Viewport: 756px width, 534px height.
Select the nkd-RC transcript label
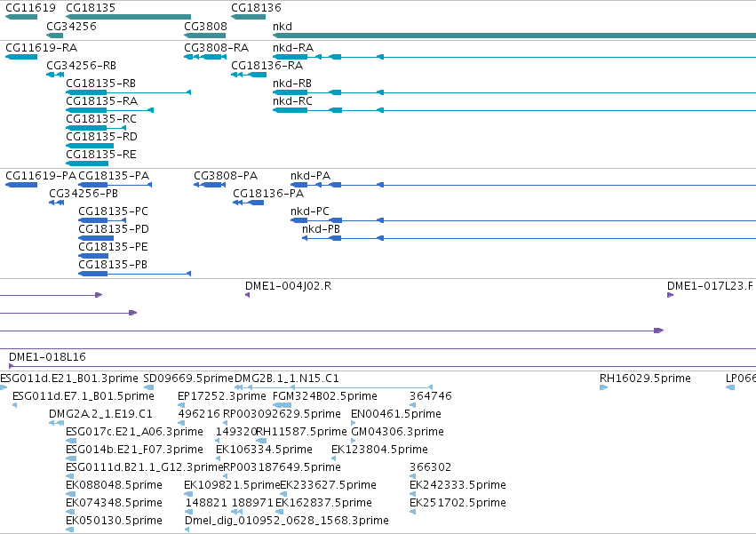[x=292, y=101]
